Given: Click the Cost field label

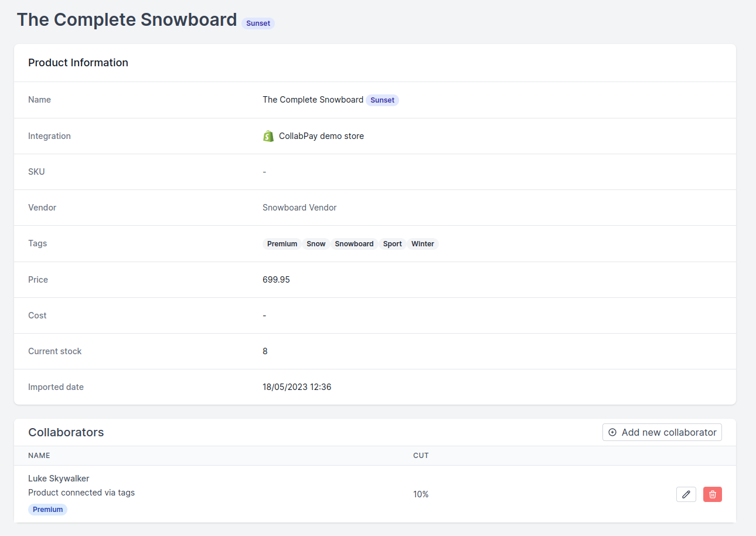Looking at the screenshot, I should [37, 316].
